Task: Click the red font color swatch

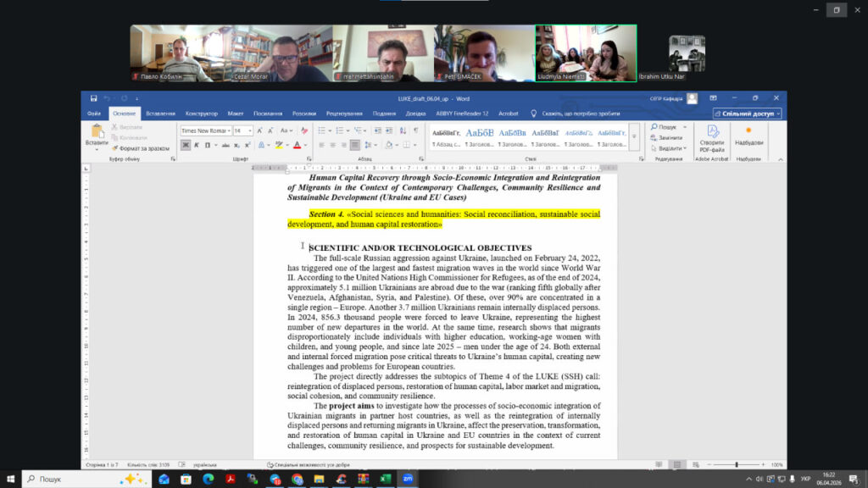Action: (x=296, y=145)
